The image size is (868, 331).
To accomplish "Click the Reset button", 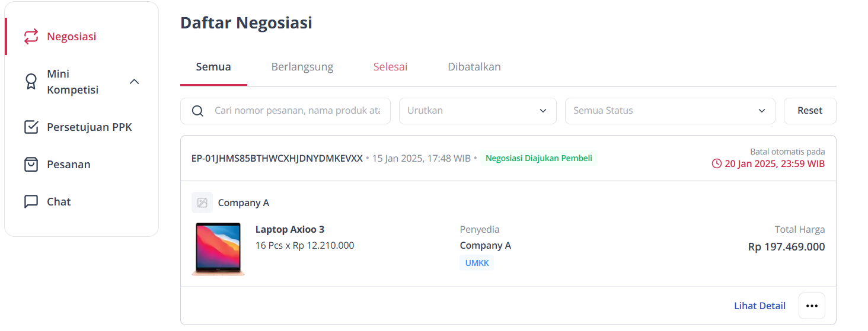I will click(x=810, y=111).
